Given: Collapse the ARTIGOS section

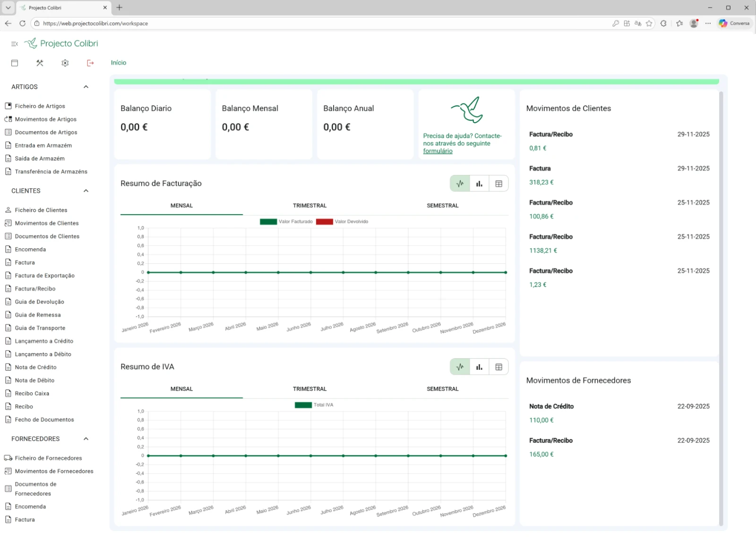Looking at the screenshot, I should click(86, 87).
